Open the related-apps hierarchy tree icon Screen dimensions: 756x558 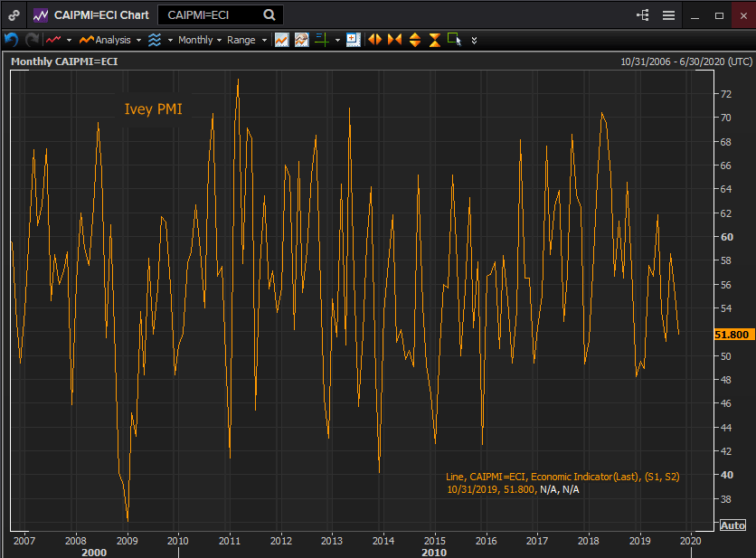tap(643, 15)
